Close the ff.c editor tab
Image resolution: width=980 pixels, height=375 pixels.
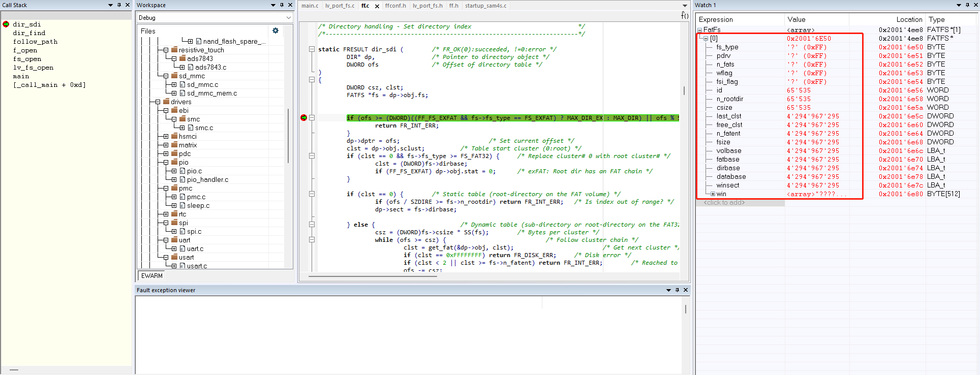377,6
